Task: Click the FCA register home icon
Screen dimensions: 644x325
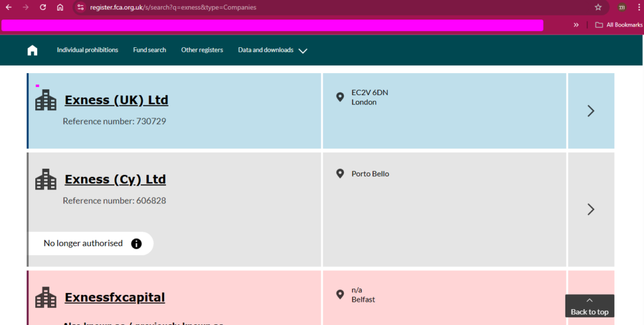Action: point(33,50)
